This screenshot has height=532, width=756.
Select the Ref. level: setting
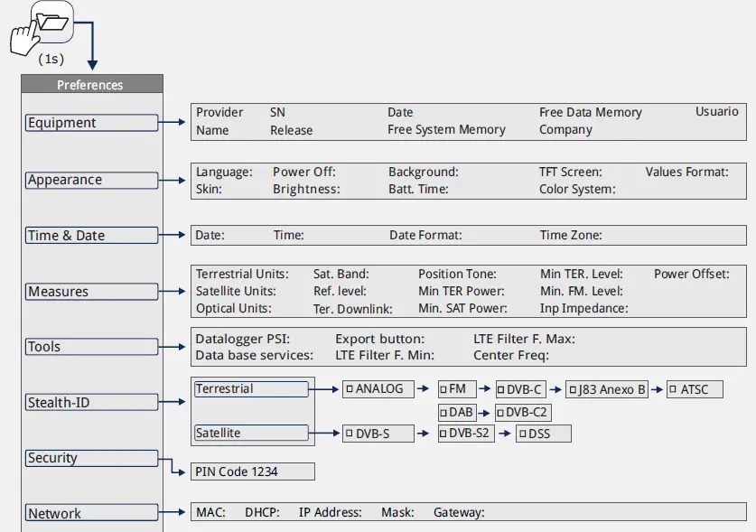point(340,292)
